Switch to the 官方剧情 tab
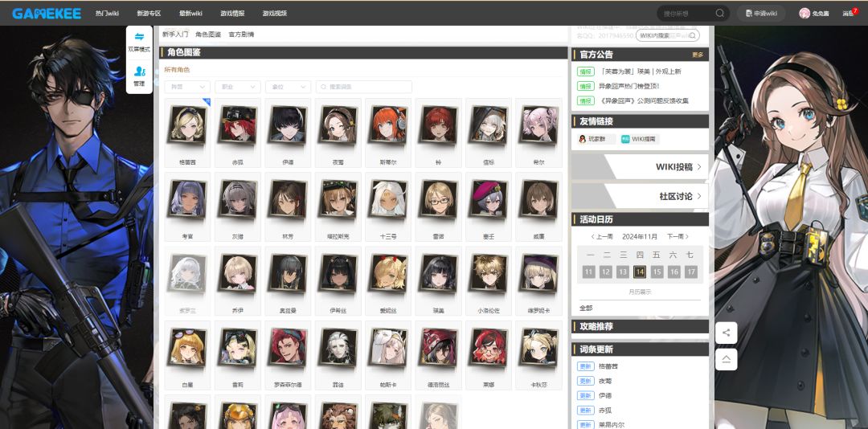 pyautogui.click(x=241, y=35)
